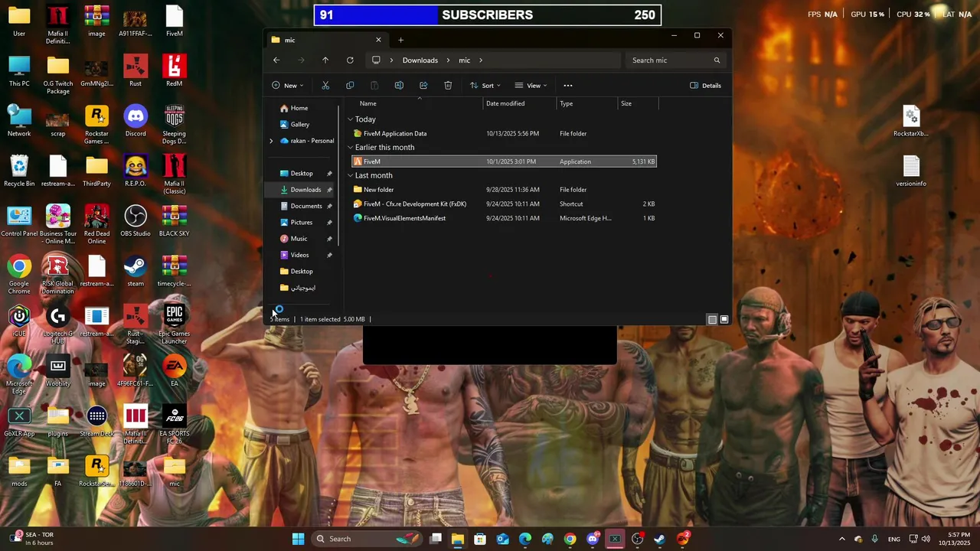Select New folder row
This screenshot has height=551, width=980.
(504, 190)
